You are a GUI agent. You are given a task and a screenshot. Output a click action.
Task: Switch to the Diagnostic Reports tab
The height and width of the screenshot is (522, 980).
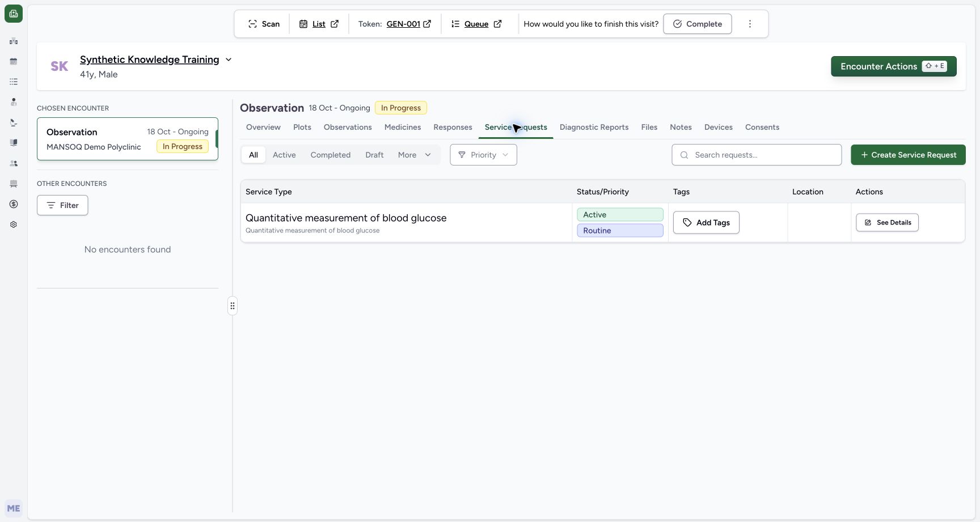(594, 127)
